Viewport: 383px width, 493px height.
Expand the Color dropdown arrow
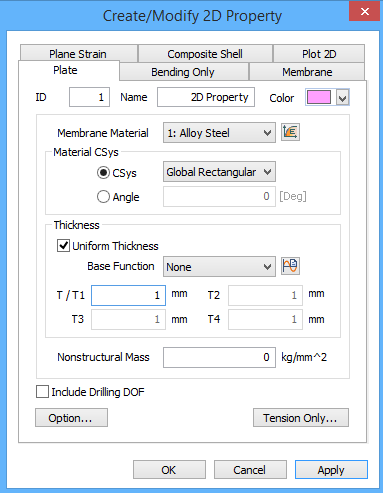[x=343, y=98]
